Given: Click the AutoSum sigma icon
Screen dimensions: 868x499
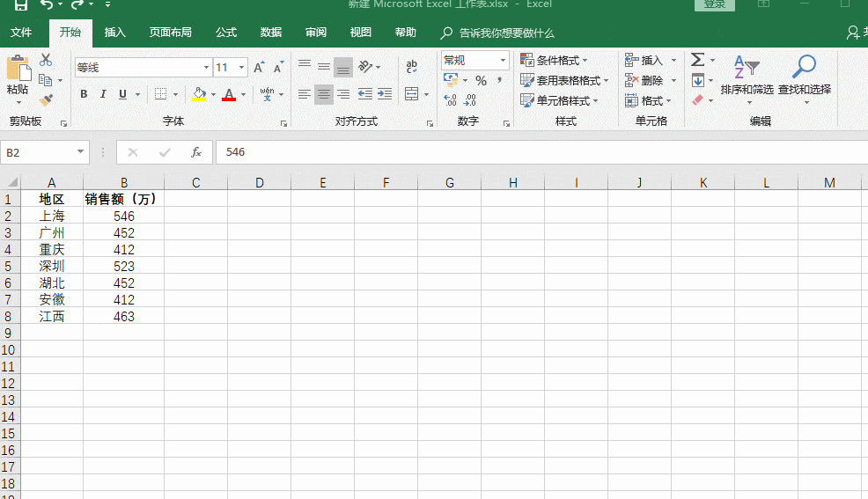Looking at the screenshot, I should (697, 59).
